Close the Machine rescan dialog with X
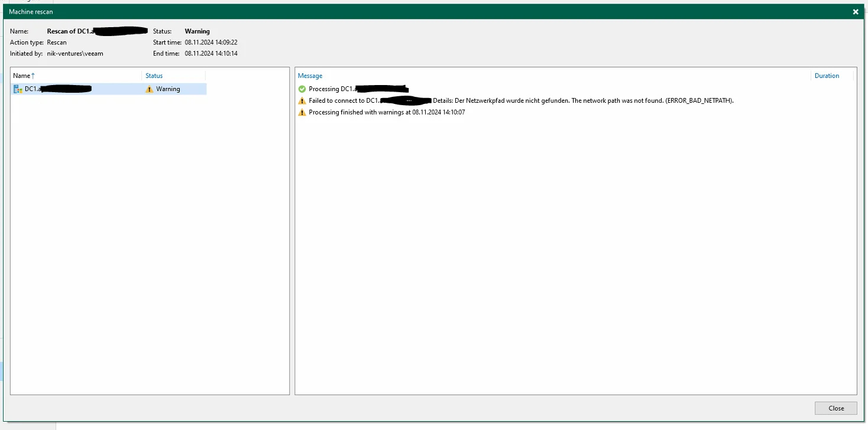The height and width of the screenshot is (430, 868). (855, 12)
